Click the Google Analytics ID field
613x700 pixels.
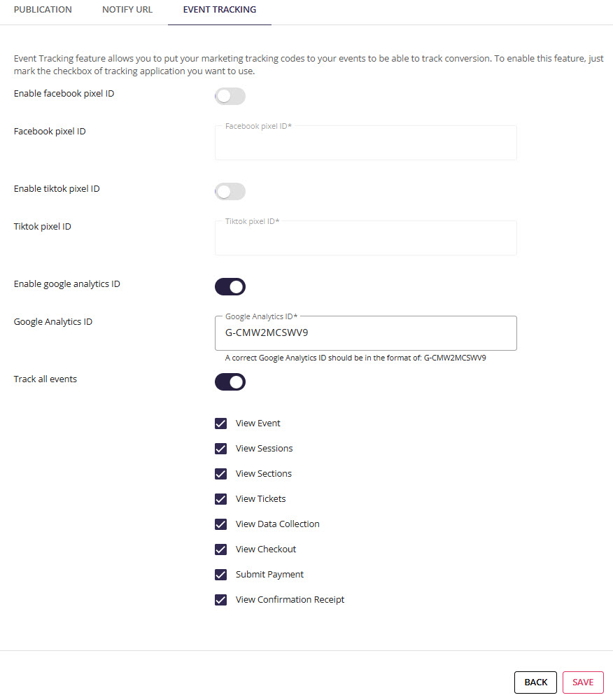click(x=366, y=333)
